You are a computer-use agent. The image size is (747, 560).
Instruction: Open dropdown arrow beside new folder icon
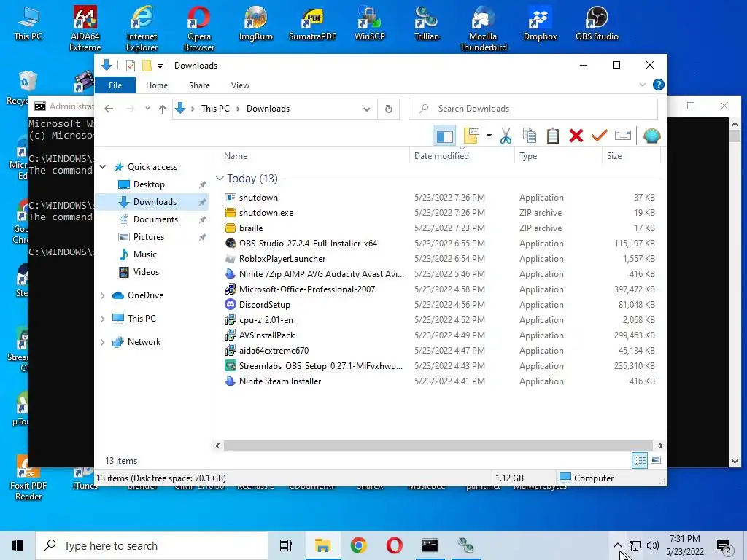489,136
